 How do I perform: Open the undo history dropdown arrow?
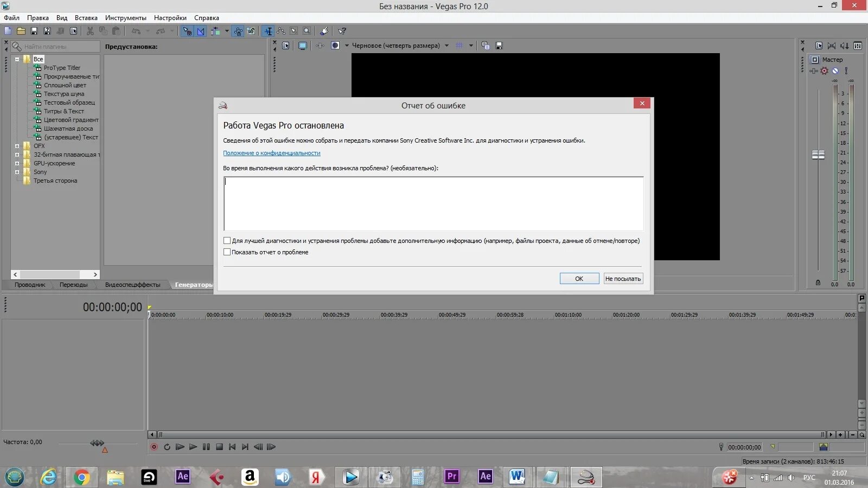point(148,31)
